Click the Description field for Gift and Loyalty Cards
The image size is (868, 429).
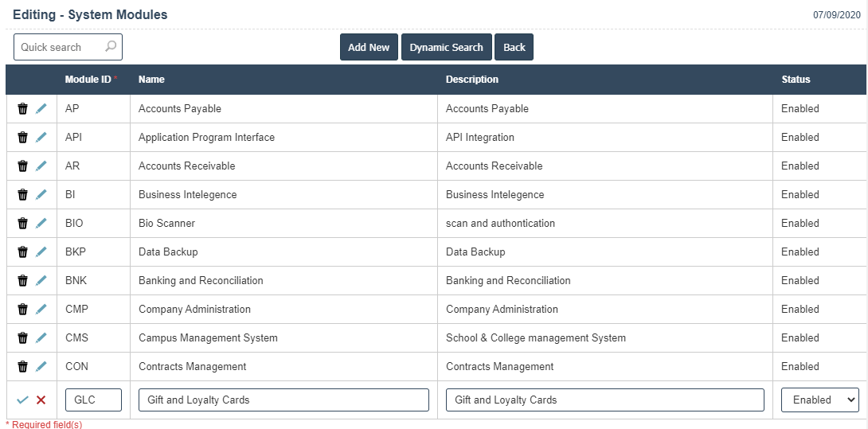click(x=604, y=400)
